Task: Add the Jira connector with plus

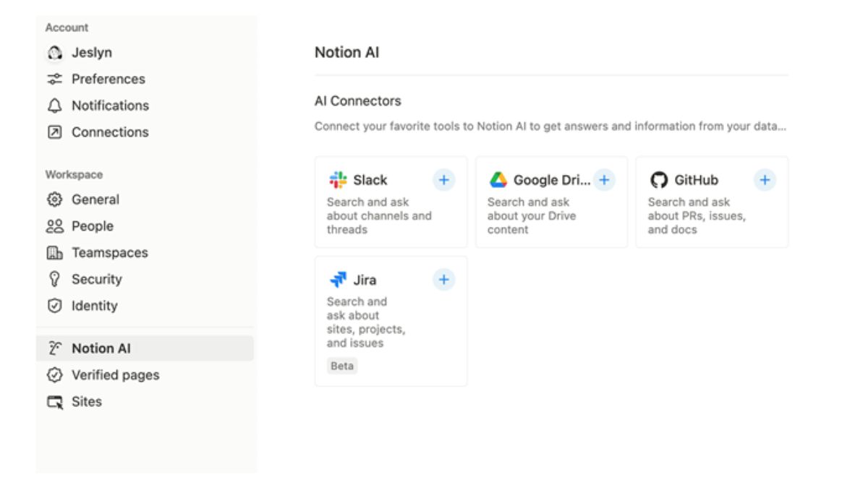Action: click(x=443, y=280)
